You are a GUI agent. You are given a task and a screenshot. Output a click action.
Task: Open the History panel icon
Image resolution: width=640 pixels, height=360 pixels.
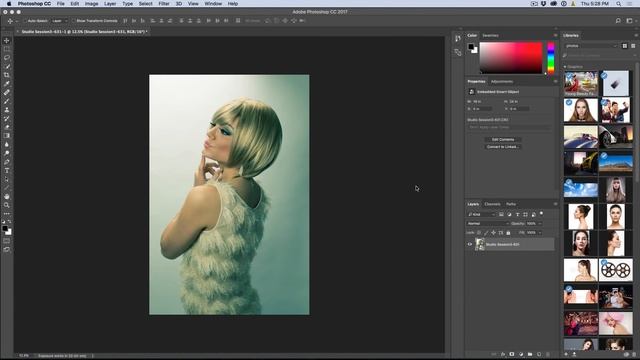(458, 38)
